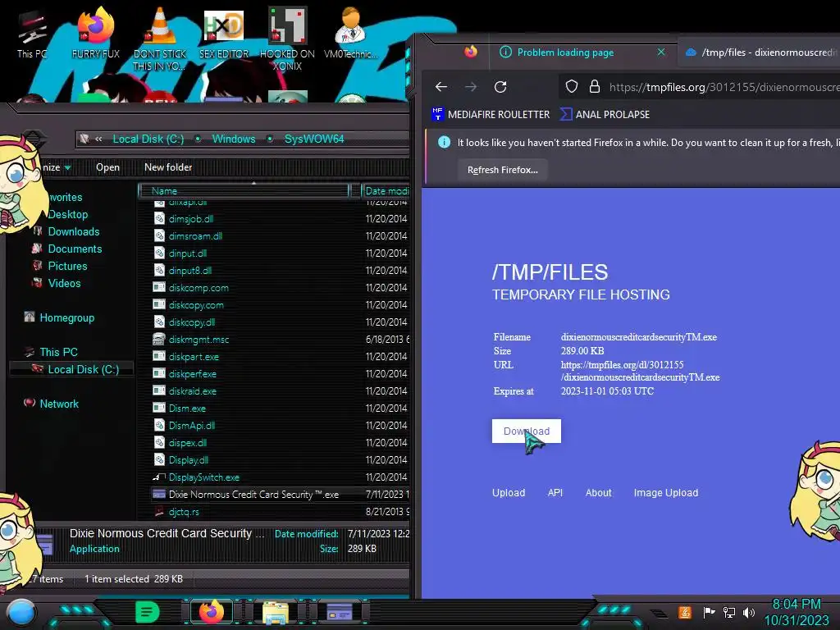
Task: Close the Problem loading page tab
Action: point(661,52)
